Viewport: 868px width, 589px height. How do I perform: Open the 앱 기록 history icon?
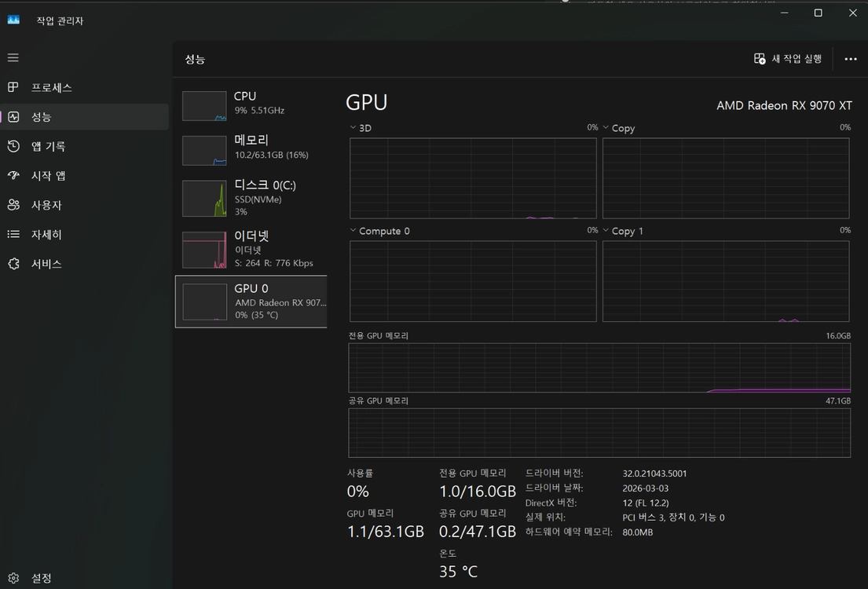(13, 146)
